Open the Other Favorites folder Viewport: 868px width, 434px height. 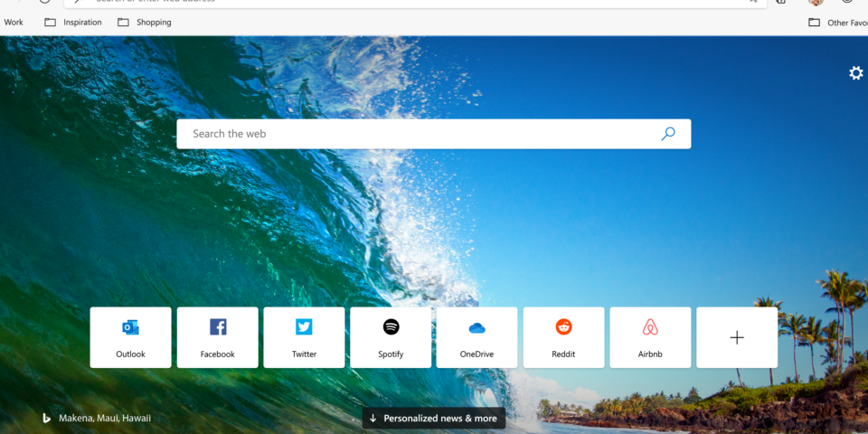(838, 23)
